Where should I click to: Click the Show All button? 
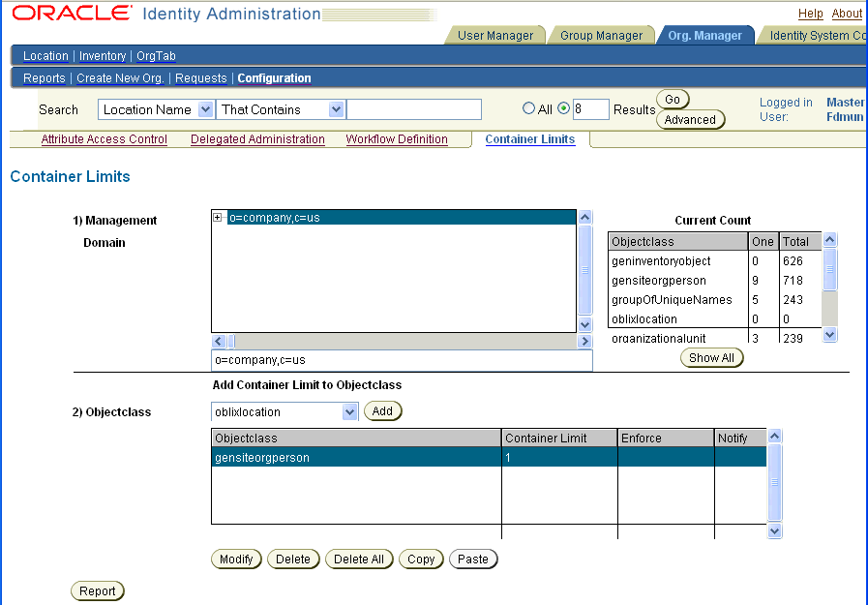(x=712, y=357)
